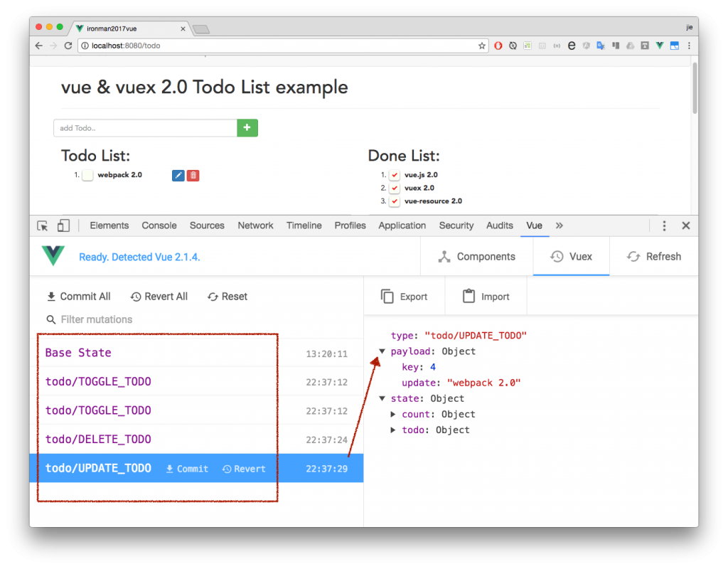Select the inspect element cursor icon
The image size is (728, 569).
point(43,225)
